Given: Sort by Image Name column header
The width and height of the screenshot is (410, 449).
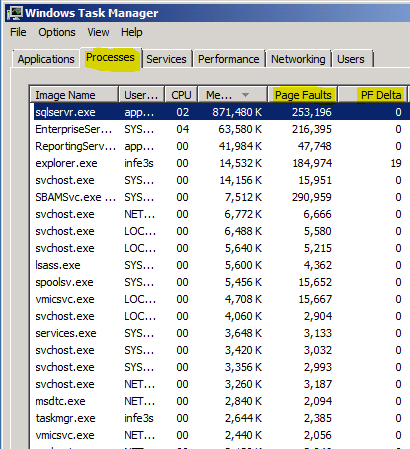Looking at the screenshot, I should coord(74,95).
